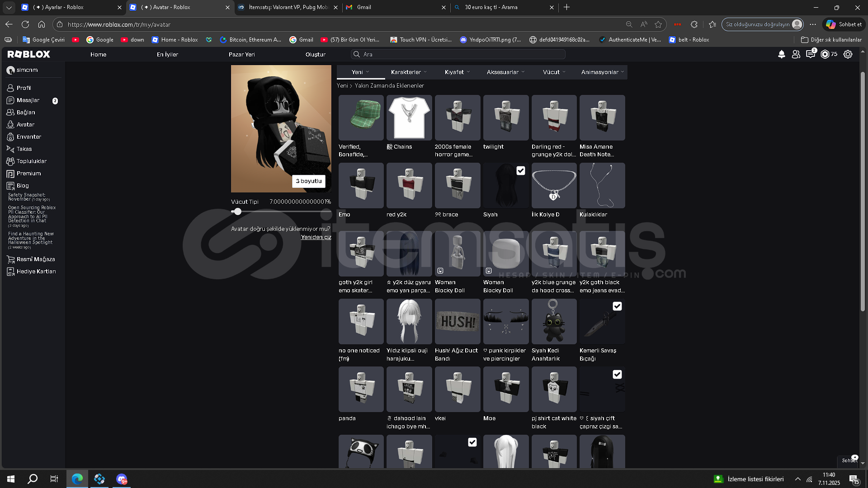
Task: Open Takas (Trade) in the sidebar
Action: click(24, 149)
